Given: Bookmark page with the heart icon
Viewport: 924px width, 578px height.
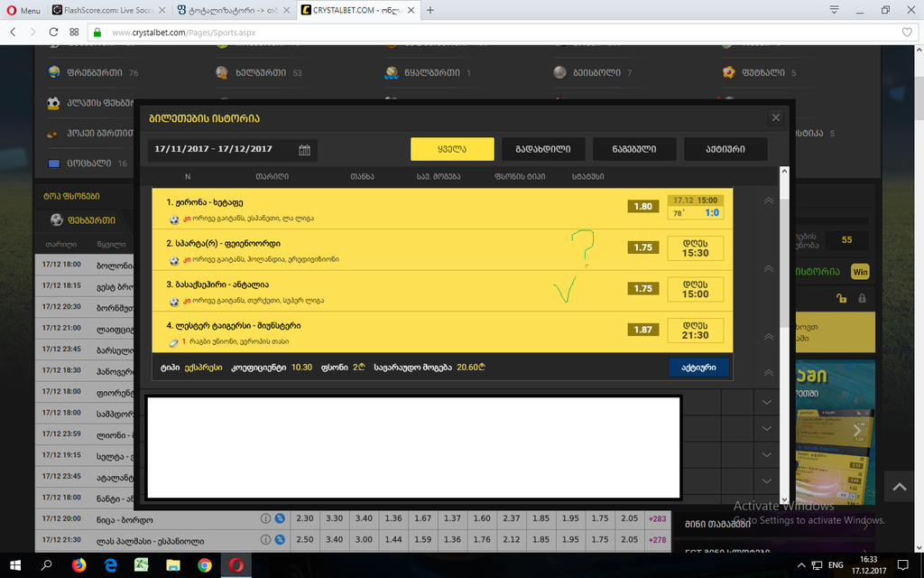Looking at the screenshot, I should (907, 33).
